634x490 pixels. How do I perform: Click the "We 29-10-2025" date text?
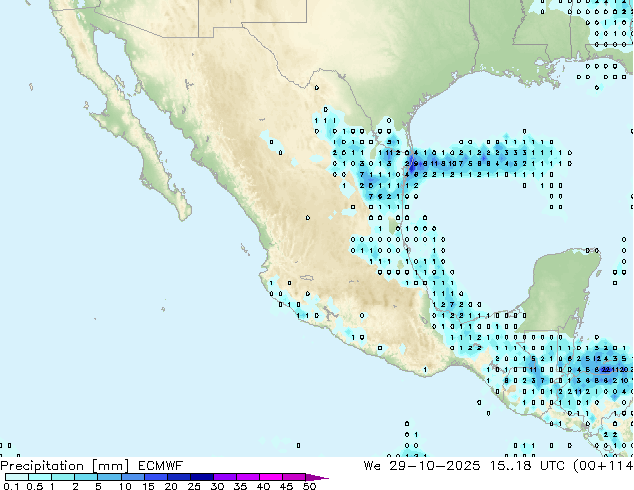pos(422,466)
